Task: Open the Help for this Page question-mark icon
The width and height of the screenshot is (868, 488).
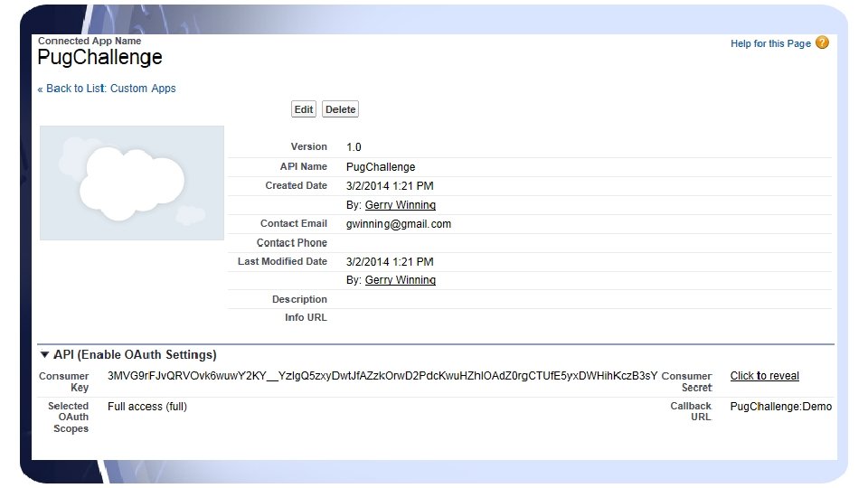Action: (822, 42)
